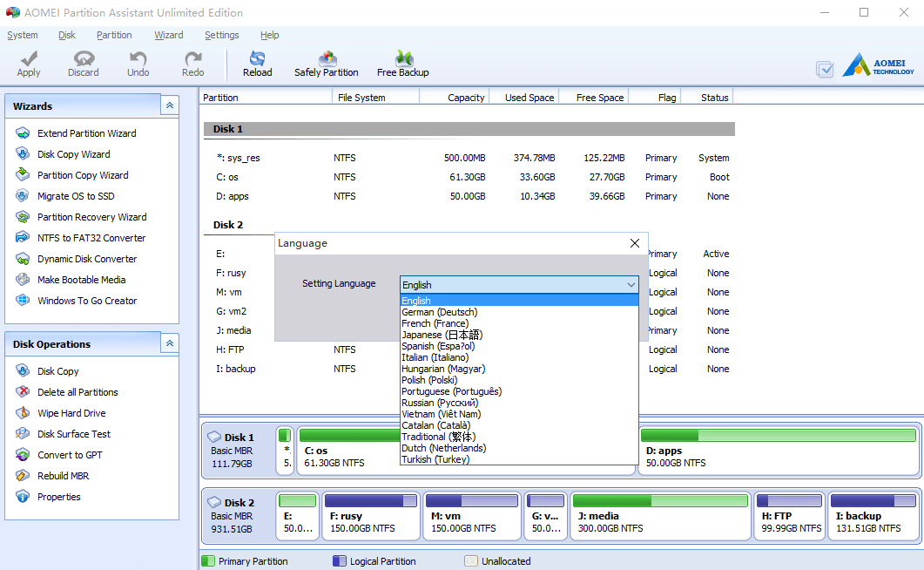Open the Wizard menu
This screenshot has height=570, width=924.
click(x=169, y=36)
